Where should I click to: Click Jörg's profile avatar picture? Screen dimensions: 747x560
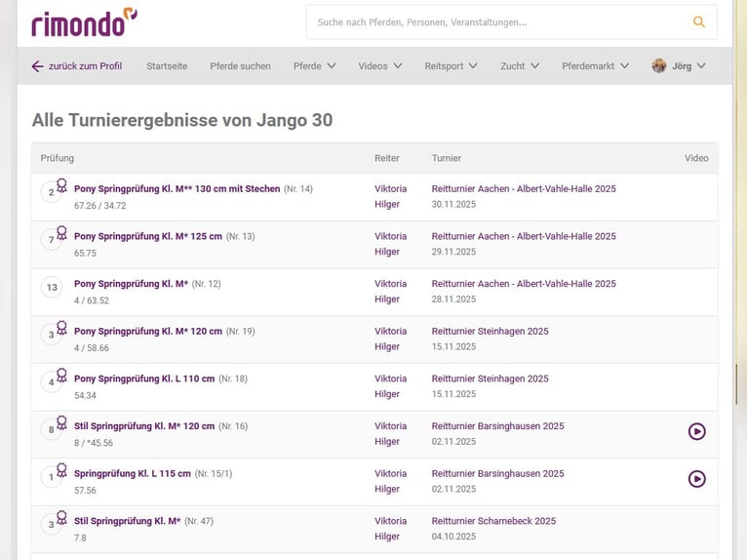[x=659, y=66]
